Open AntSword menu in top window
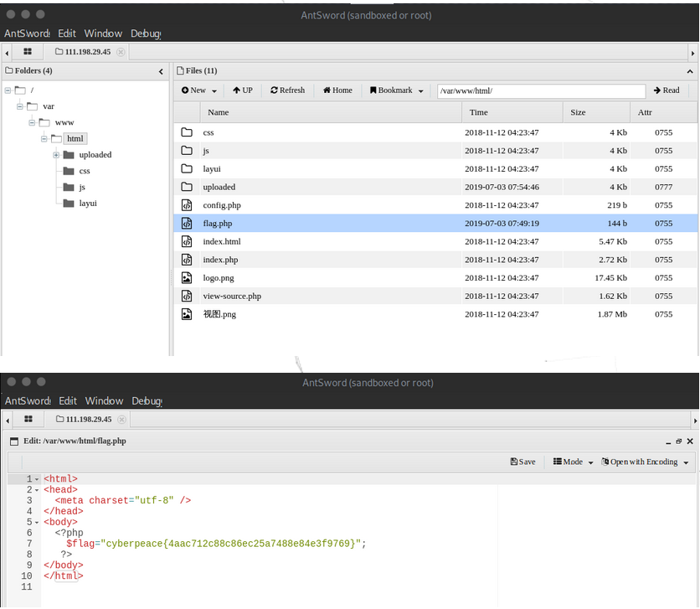This screenshot has width=700, height=609. 27,34
